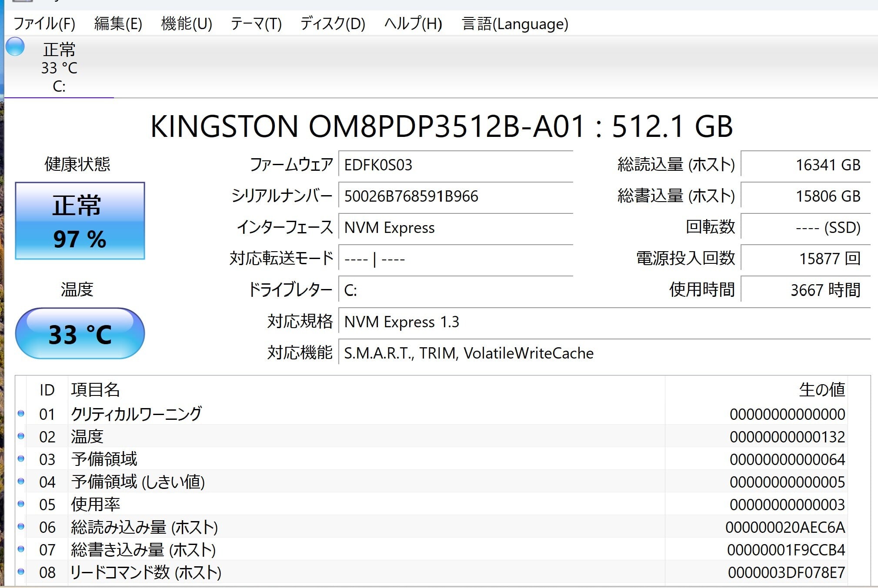
Task: Click status dot for 02 Temperature row
Action: [21, 436]
